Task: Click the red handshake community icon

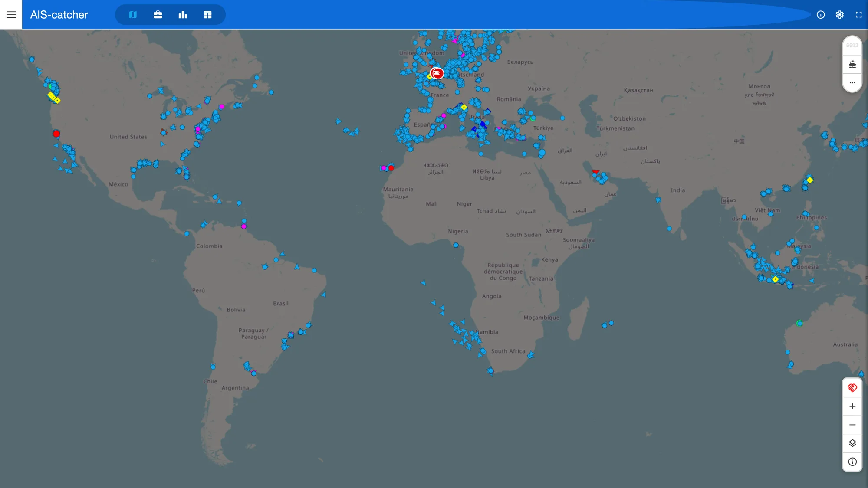Action: [x=852, y=388]
